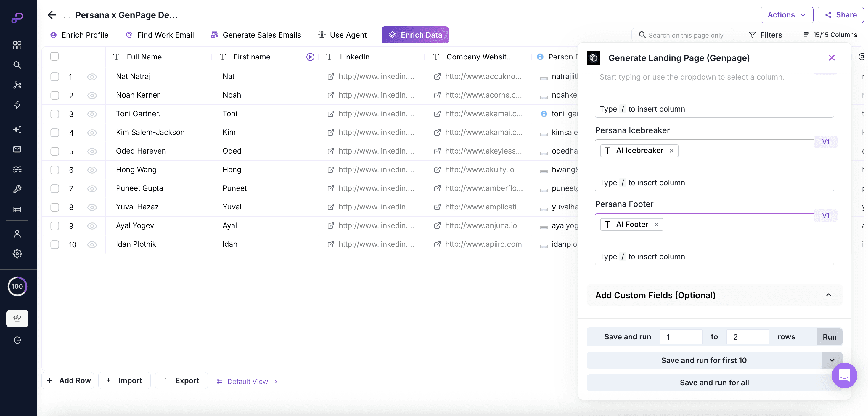
Task: Click the Search on this page only field
Action: pyautogui.click(x=686, y=35)
